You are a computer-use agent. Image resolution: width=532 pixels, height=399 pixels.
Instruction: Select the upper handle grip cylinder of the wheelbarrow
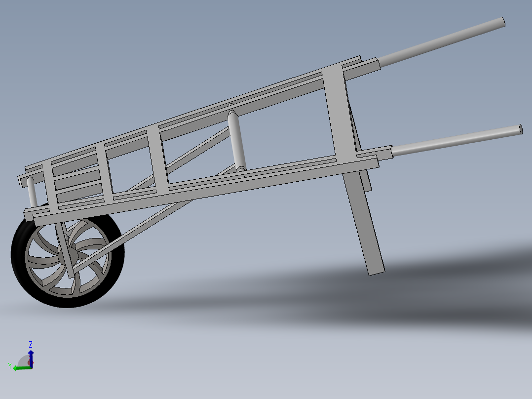click(442, 42)
